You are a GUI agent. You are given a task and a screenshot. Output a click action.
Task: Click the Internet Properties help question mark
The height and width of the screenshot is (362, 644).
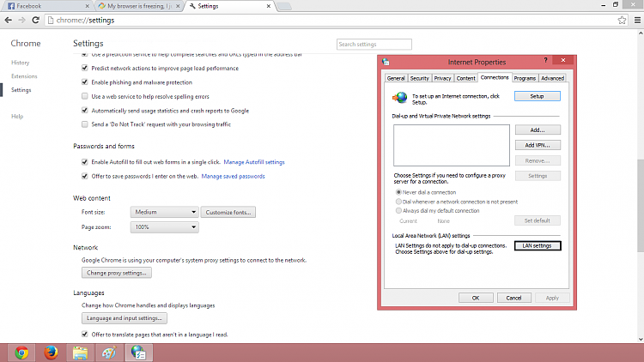tap(545, 60)
